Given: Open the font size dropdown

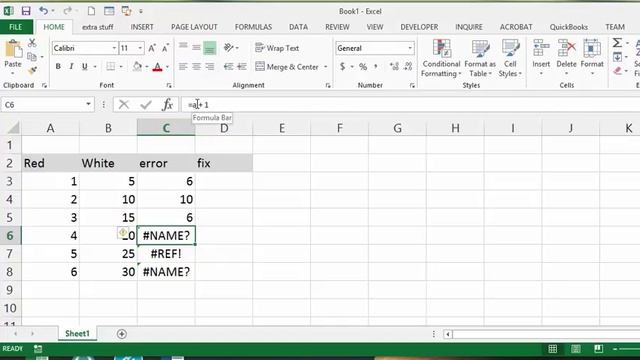Looking at the screenshot, I should coord(140,48).
